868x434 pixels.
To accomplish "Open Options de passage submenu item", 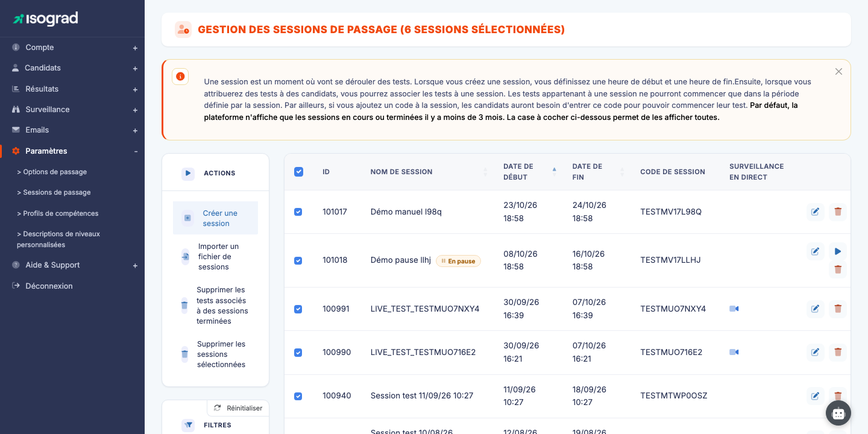I will point(52,172).
